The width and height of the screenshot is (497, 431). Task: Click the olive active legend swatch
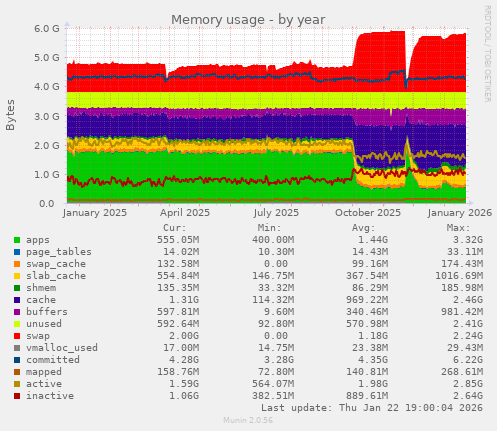click(17, 384)
